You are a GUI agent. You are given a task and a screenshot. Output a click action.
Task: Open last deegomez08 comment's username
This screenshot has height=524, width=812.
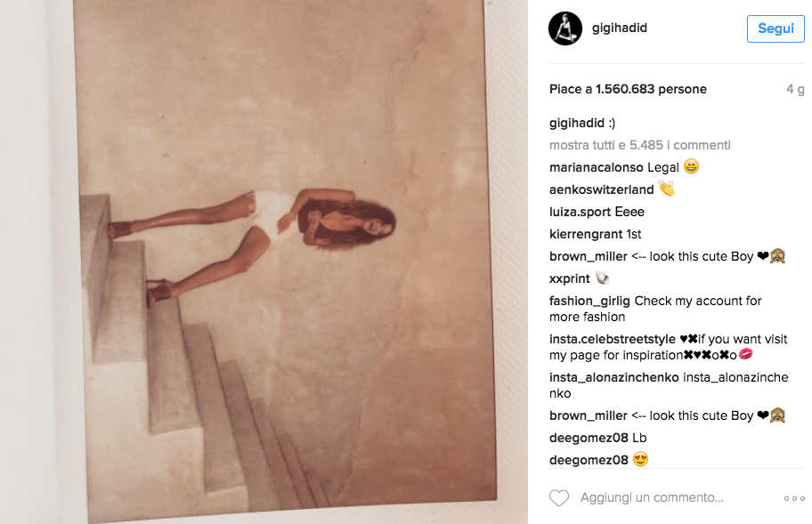click(x=589, y=460)
